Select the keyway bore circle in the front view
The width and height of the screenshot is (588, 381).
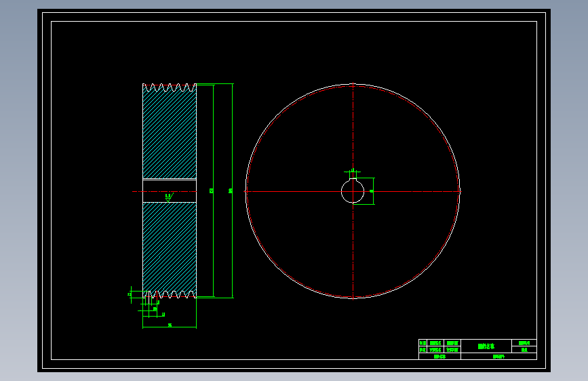(353, 191)
